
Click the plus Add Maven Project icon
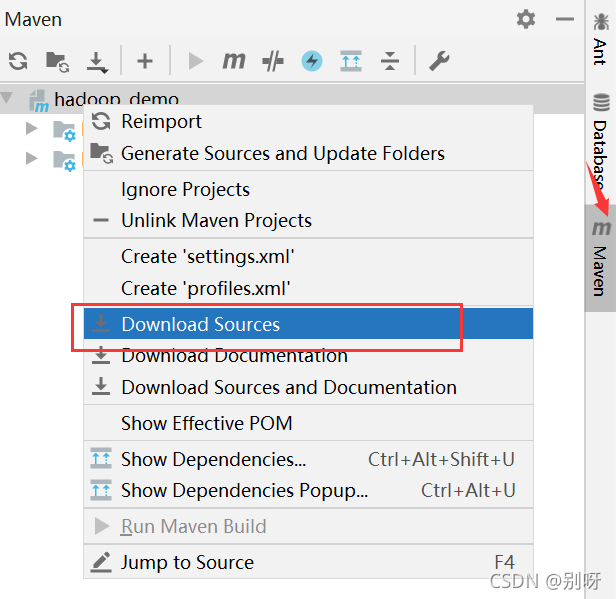(x=145, y=61)
